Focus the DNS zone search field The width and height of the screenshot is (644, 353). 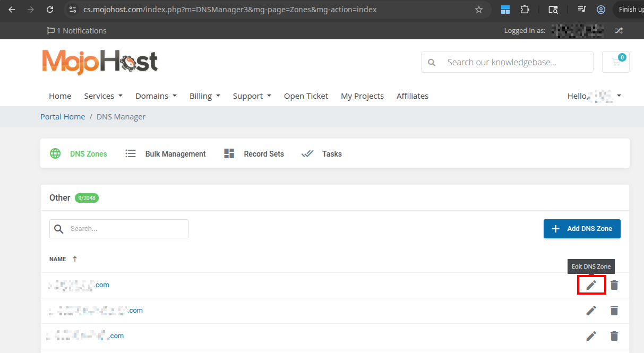point(126,229)
